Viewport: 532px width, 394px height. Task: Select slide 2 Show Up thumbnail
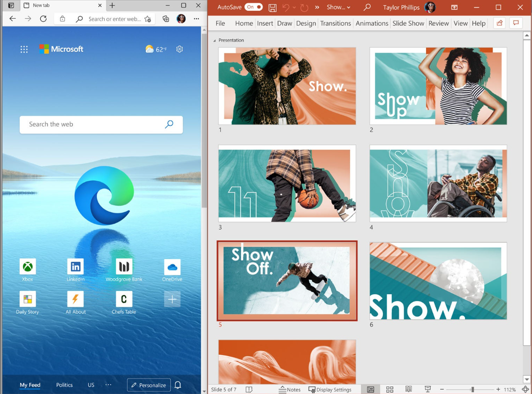point(438,86)
